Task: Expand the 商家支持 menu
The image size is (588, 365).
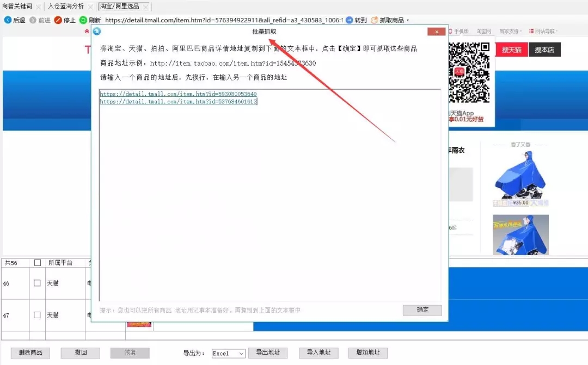Action: click(x=510, y=31)
